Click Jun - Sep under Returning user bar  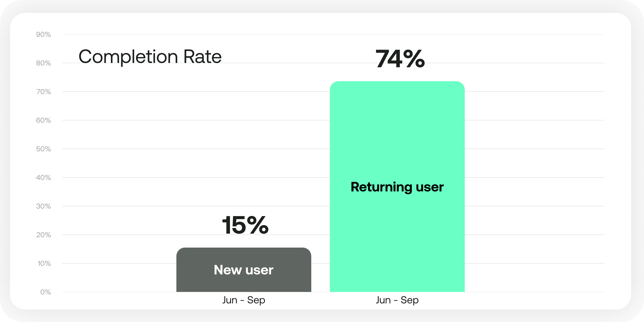click(397, 300)
